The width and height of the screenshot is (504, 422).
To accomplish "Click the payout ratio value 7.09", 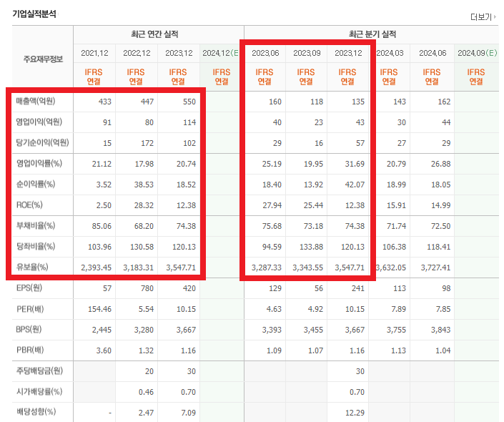I will (x=188, y=413).
